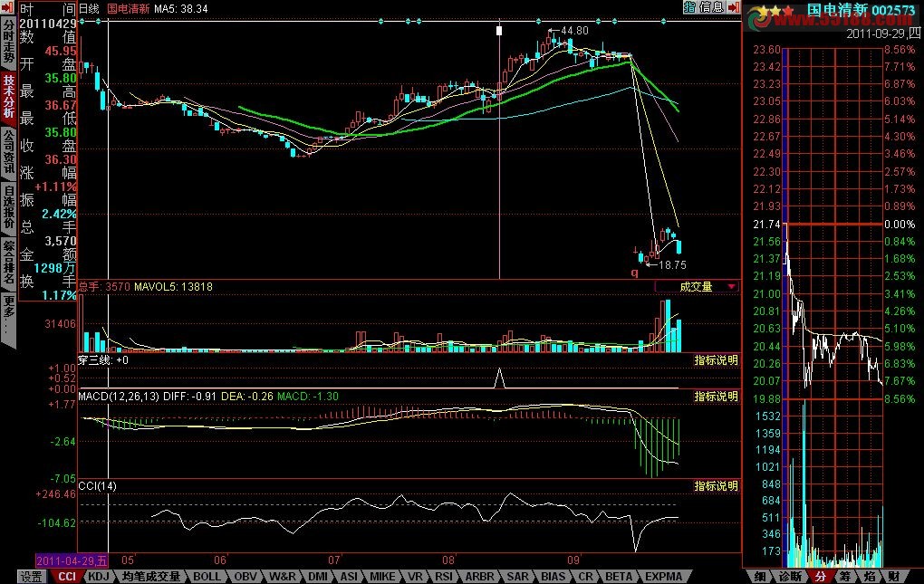Viewport: 924px width, 584px height.
Task: Select the RSI indicator tab
Action: coord(444,577)
